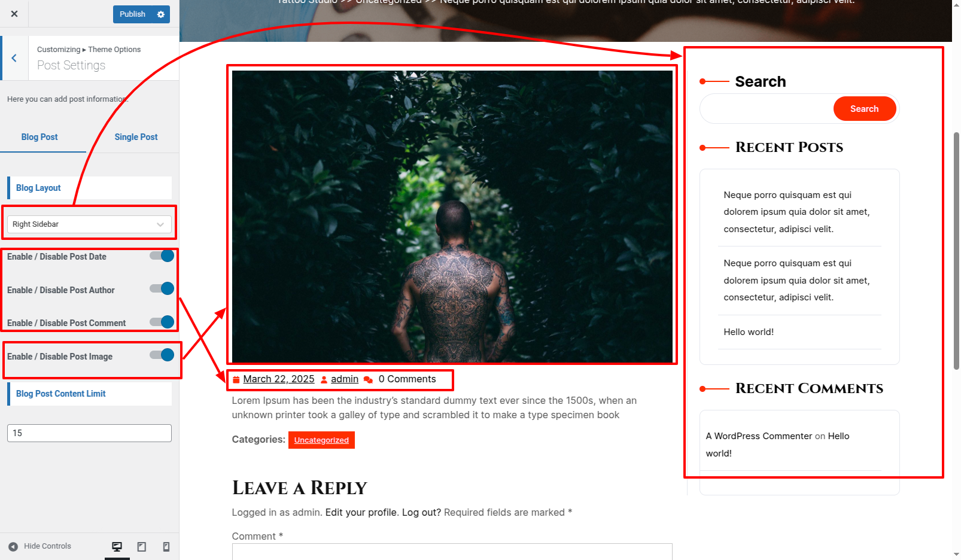The height and width of the screenshot is (560, 961).
Task: Click the Blog Post Content Limit field
Action: point(89,433)
